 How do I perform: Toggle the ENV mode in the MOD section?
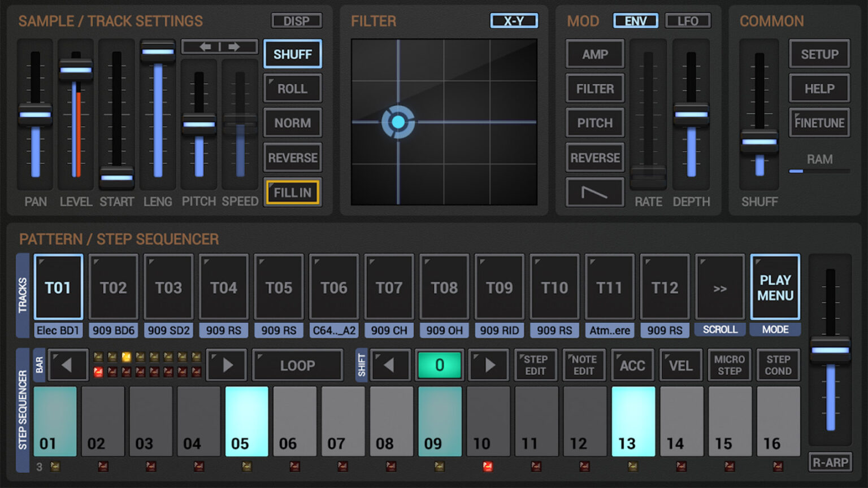(x=635, y=21)
